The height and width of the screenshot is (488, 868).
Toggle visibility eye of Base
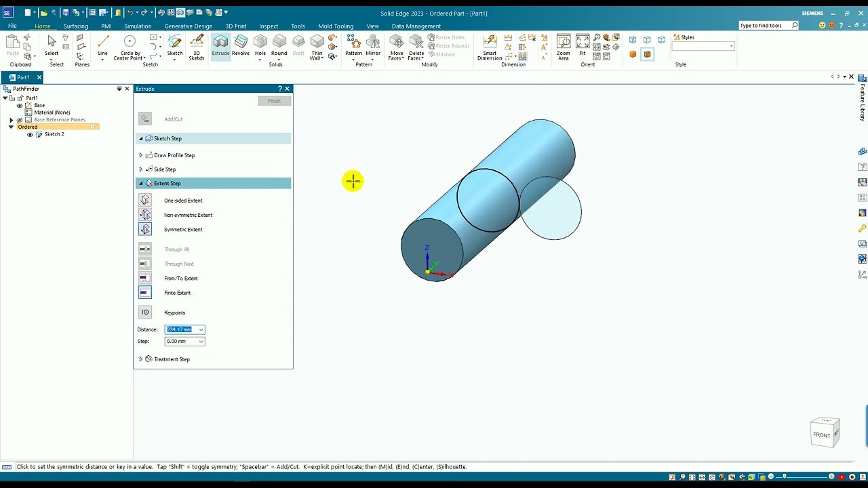click(x=20, y=105)
